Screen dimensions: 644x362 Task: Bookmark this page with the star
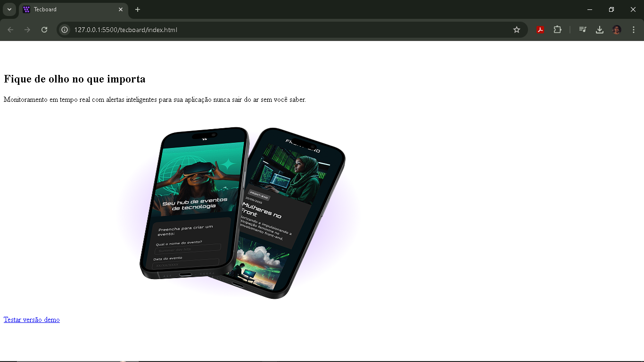click(x=517, y=30)
